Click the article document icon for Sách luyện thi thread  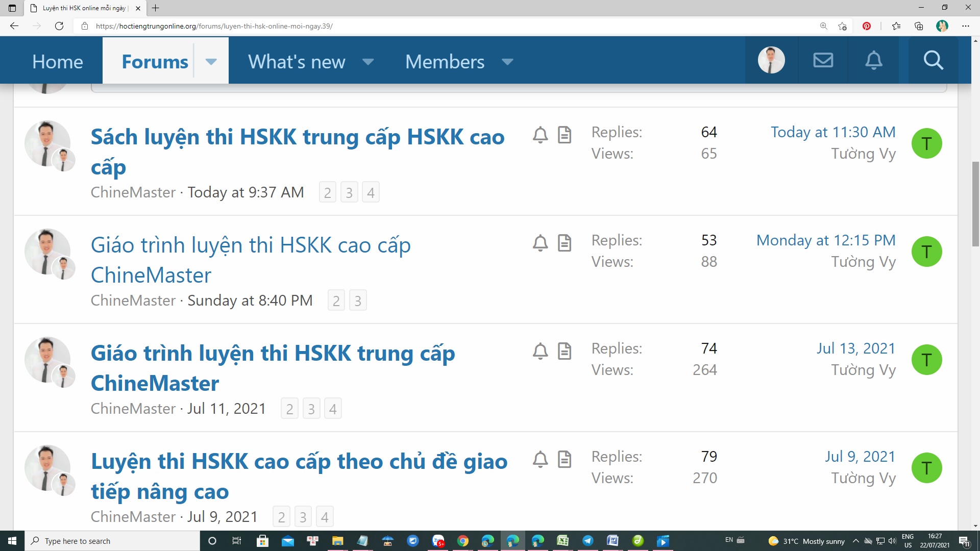tap(564, 135)
